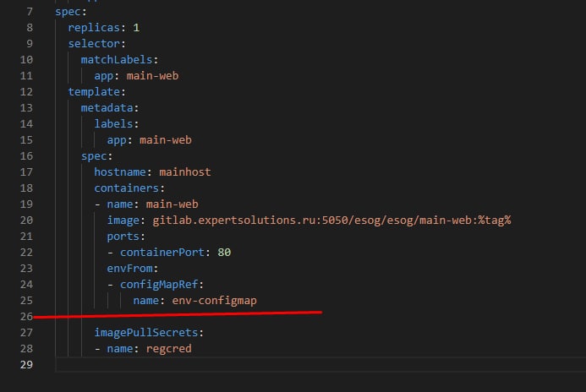Place cursor on empty line 29
Viewport: 586px width, 392px height.
pos(320,365)
